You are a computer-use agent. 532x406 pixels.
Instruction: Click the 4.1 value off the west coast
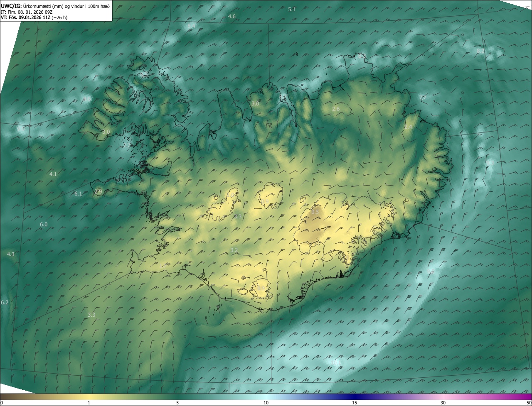(53, 174)
